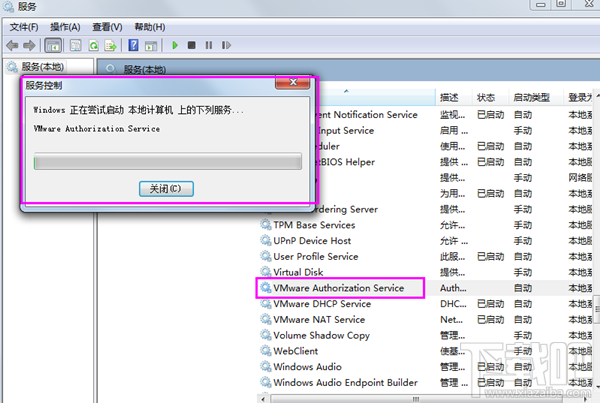Click gear icon beside WebClient
600x403 pixels.
[266, 350]
